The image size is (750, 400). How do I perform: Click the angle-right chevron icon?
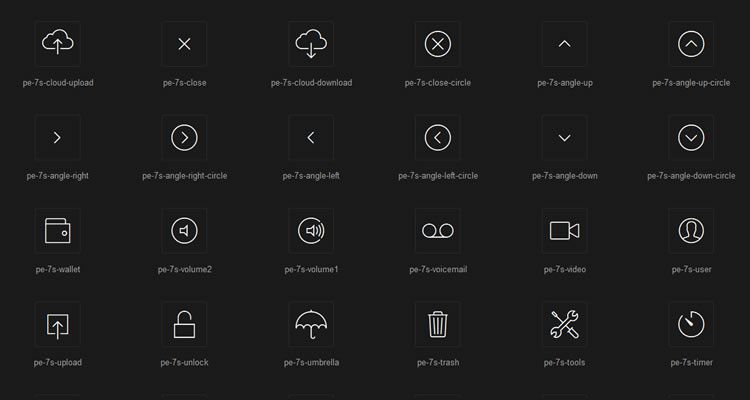[58, 138]
